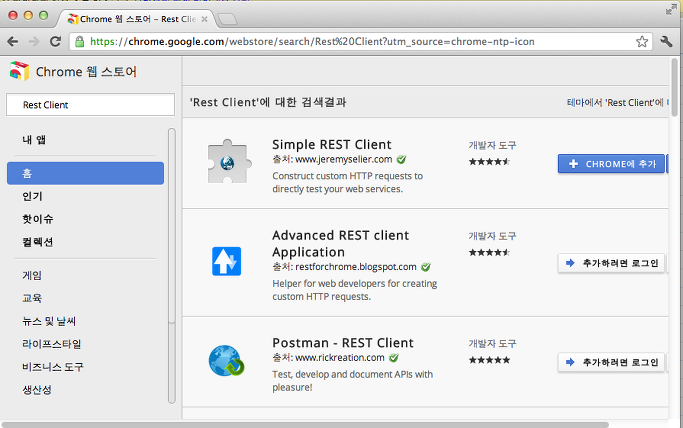Viewport: 683px width, 428px height.
Task: Click the Rest Client search box
Action: 90,104
